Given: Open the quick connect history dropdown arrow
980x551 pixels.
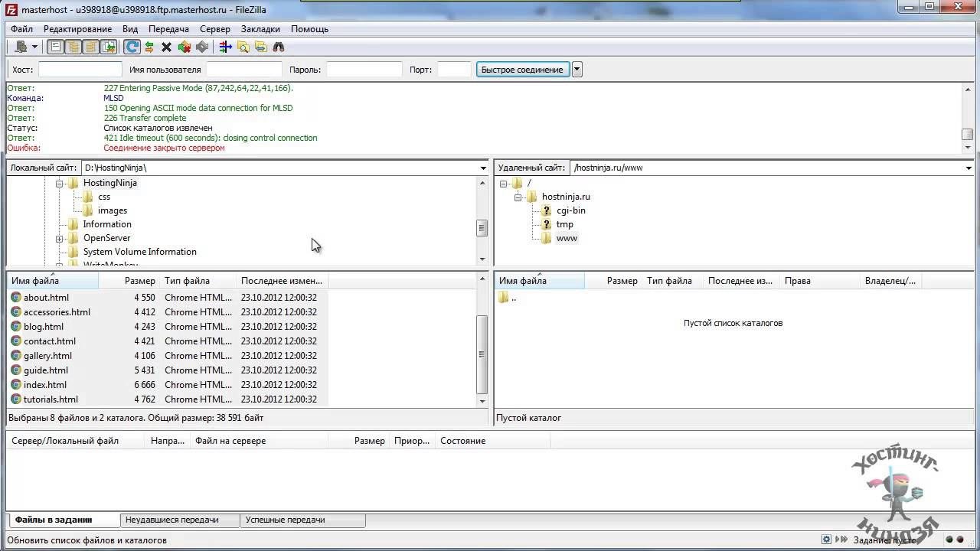Looking at the screenshot, I should click(577, 70).
